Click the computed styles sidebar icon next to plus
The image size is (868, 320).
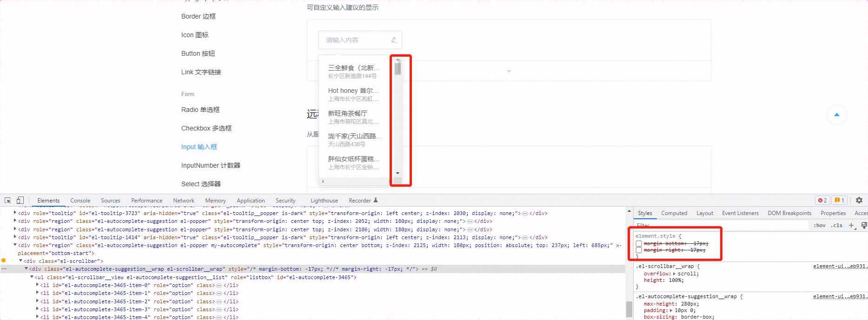coord(864,225)
